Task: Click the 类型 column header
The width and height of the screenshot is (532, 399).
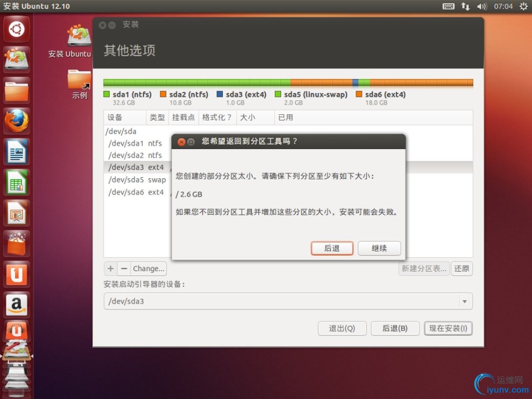Action: click(157, 118)
